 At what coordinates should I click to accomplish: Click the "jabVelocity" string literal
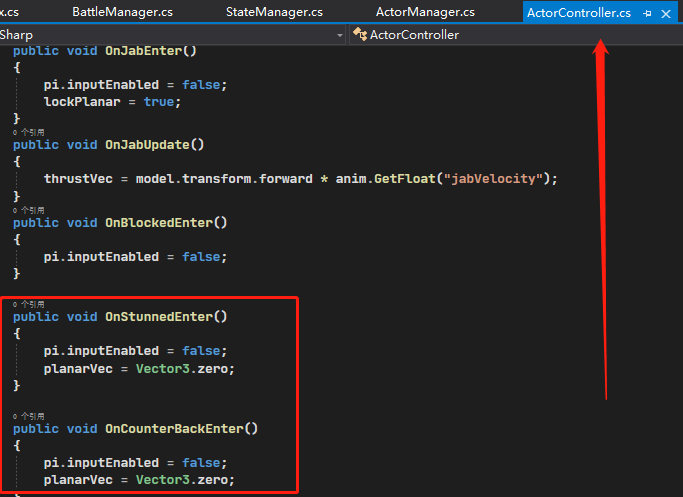494,179
